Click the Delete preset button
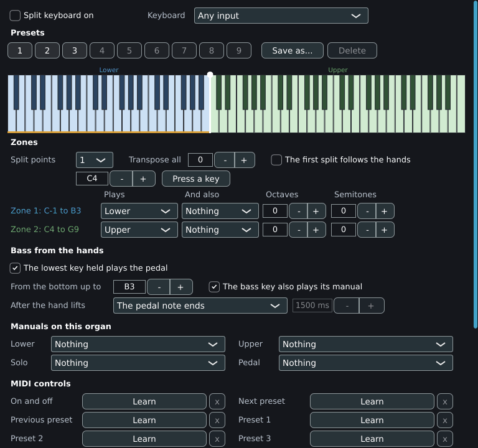Image resolution: width=478 pixels, height=448 pixels. (x=352, y=50)
